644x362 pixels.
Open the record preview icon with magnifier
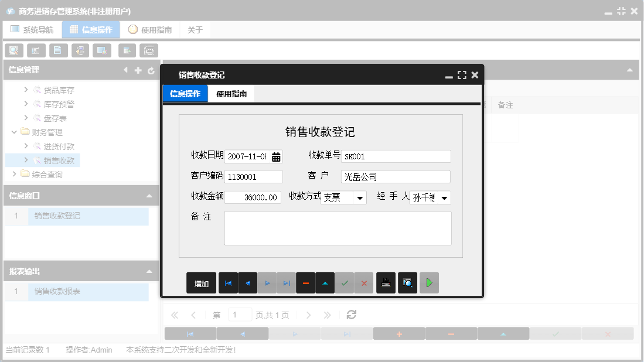click(x=407, y=282)
